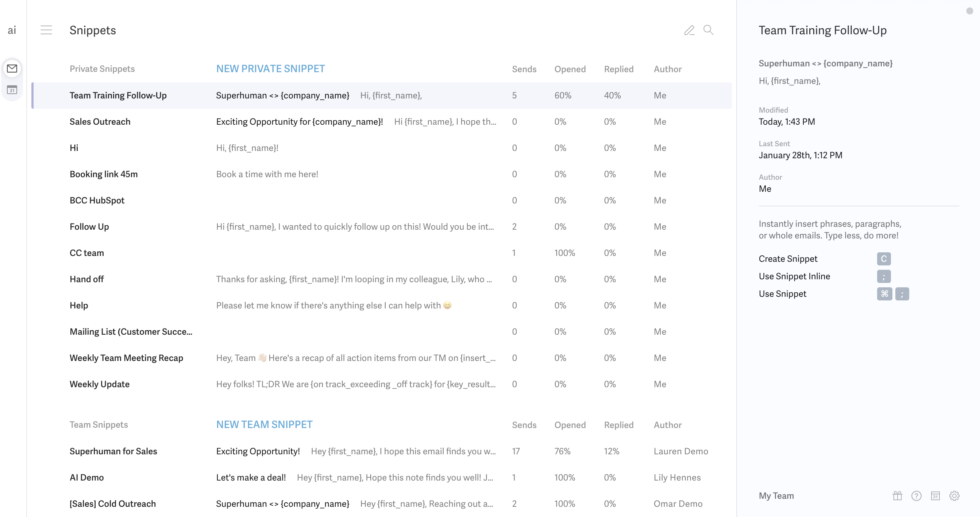Switch to Mail using the envelope icon
The width and height of the screenshot is (980, 517).
(x=12, y=69)
